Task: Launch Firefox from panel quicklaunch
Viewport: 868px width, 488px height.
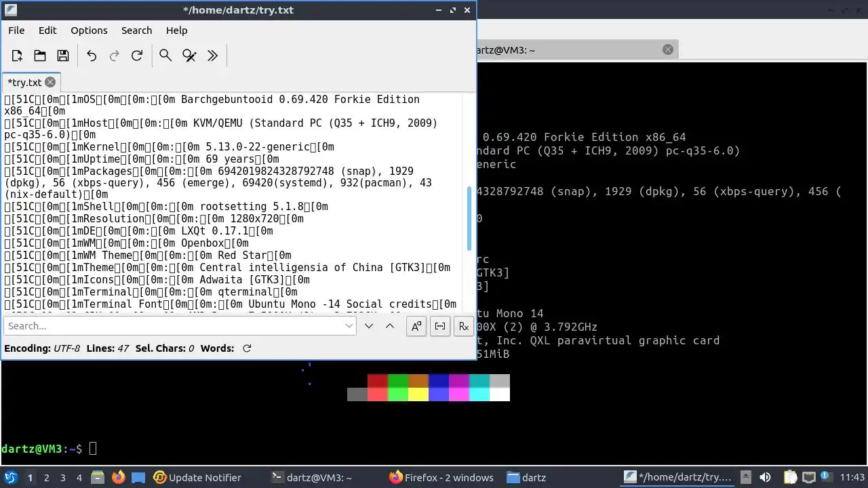Action: click(119, 477)
